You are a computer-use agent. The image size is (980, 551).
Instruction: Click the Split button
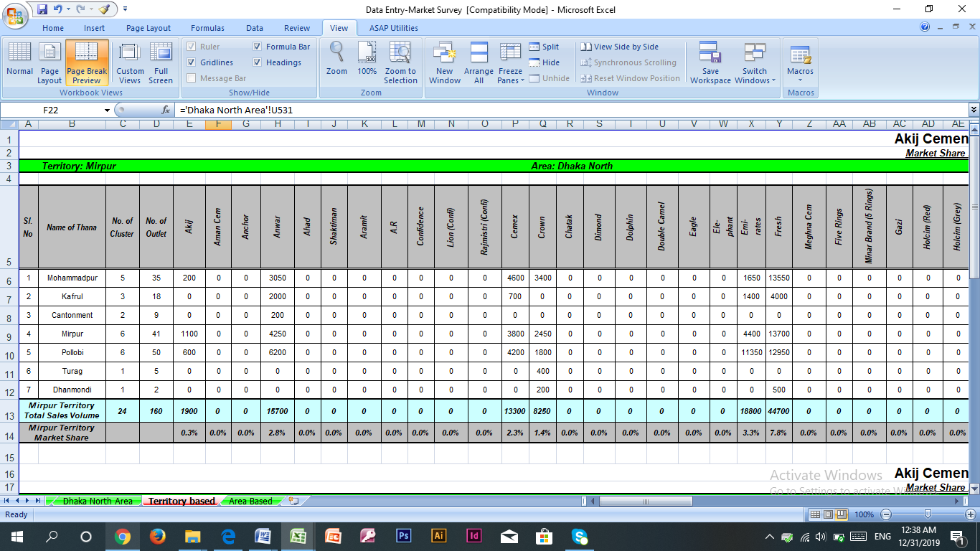tap(544, 47)
